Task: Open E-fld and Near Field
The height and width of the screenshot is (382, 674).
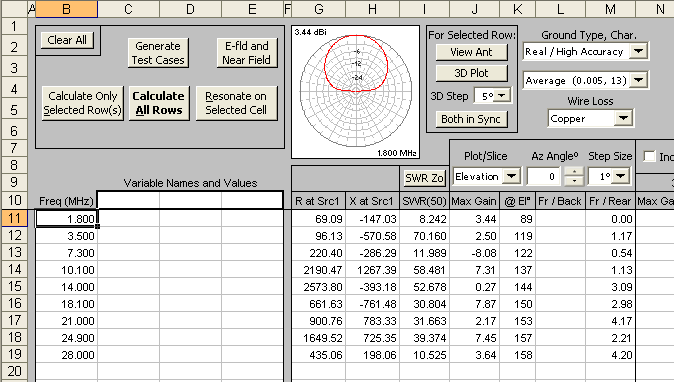Action: point(247,53)
